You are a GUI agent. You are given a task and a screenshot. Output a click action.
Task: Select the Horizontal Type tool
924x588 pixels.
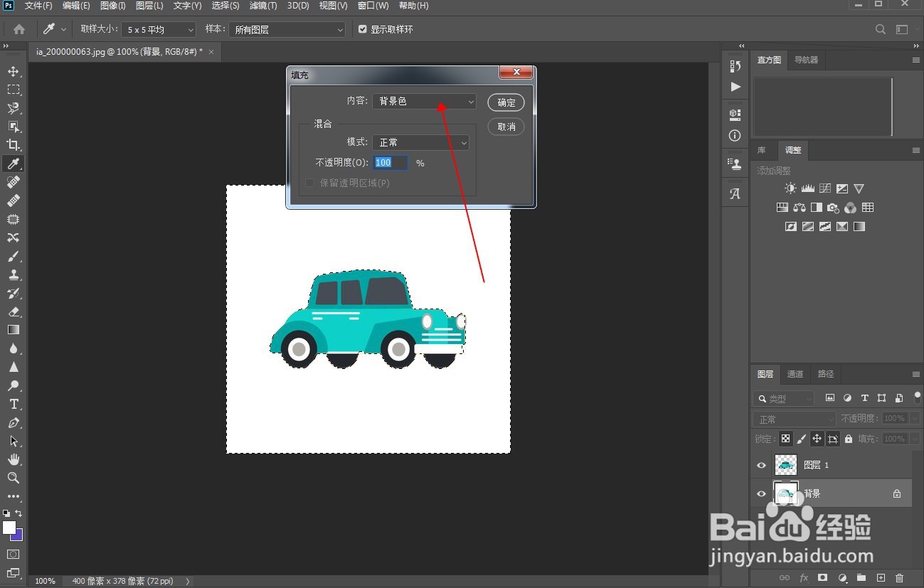(13, 404)
